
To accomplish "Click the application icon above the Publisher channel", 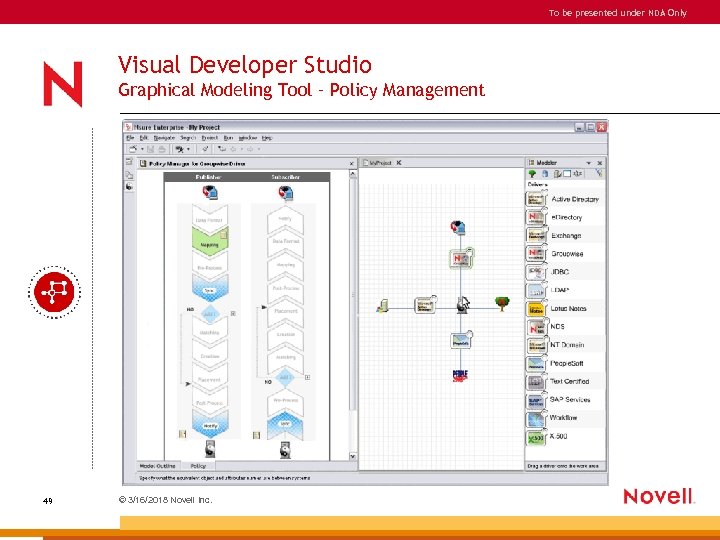I will [x=210, y=192].
